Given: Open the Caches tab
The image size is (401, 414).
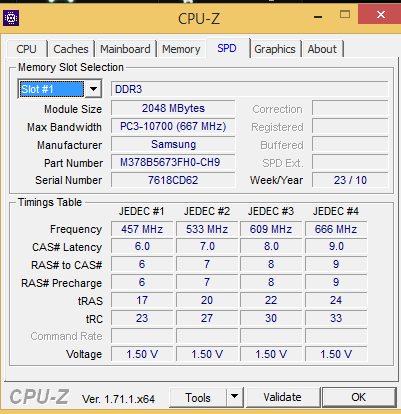Looking at the screenshot, I should point(71,49).
